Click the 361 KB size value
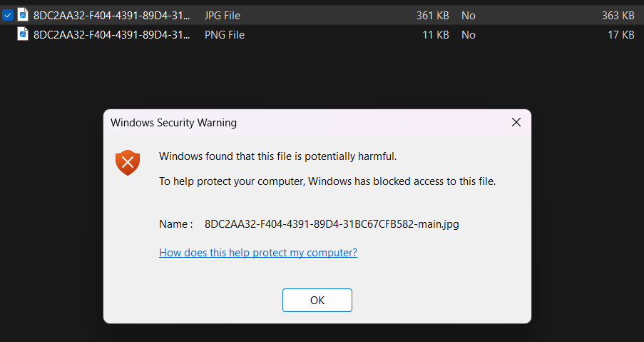The width and height of the screenshot is (644, 342). (x=432, y=15)
